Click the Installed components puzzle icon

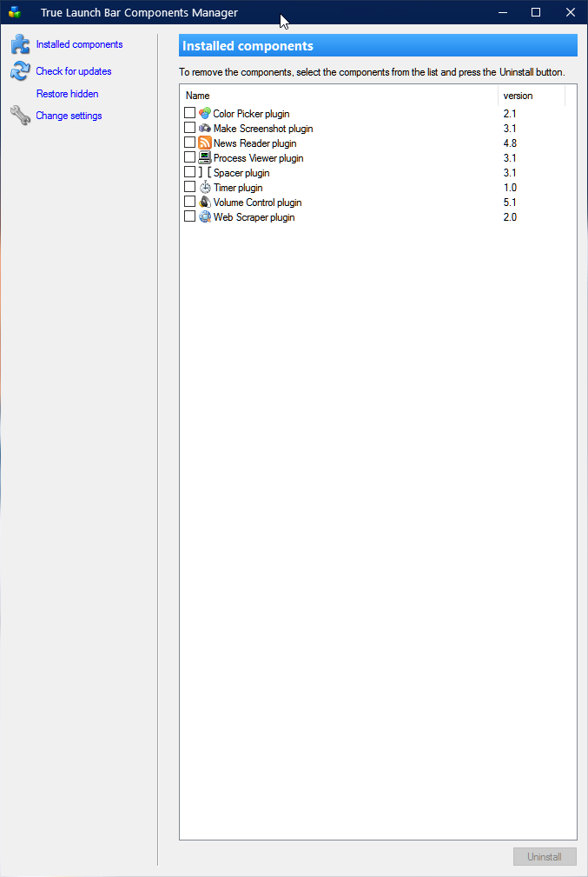coord(20,45)
